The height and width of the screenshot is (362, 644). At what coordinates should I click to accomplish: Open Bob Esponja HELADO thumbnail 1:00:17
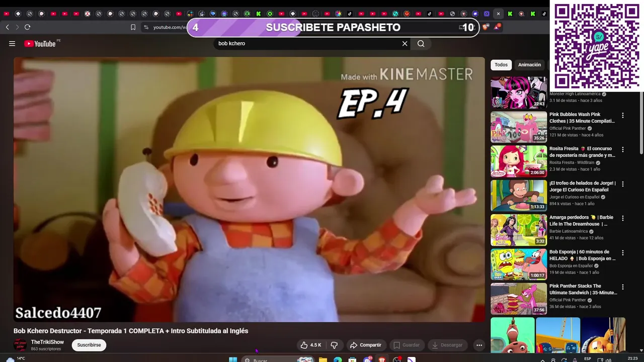(x=519, y=264)
